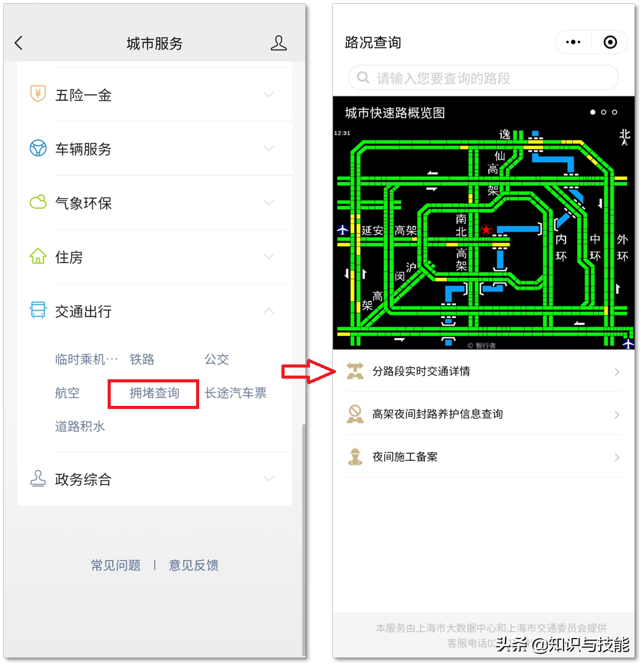
Task: Expand the 五险一金 section chevron
Action: pyautogui.click(x=268, y=94)
